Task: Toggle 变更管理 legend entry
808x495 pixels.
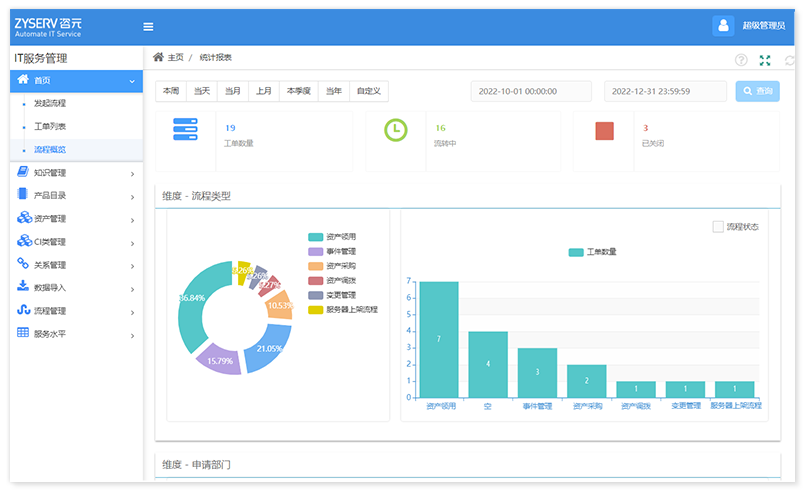Action: (332, 295)
